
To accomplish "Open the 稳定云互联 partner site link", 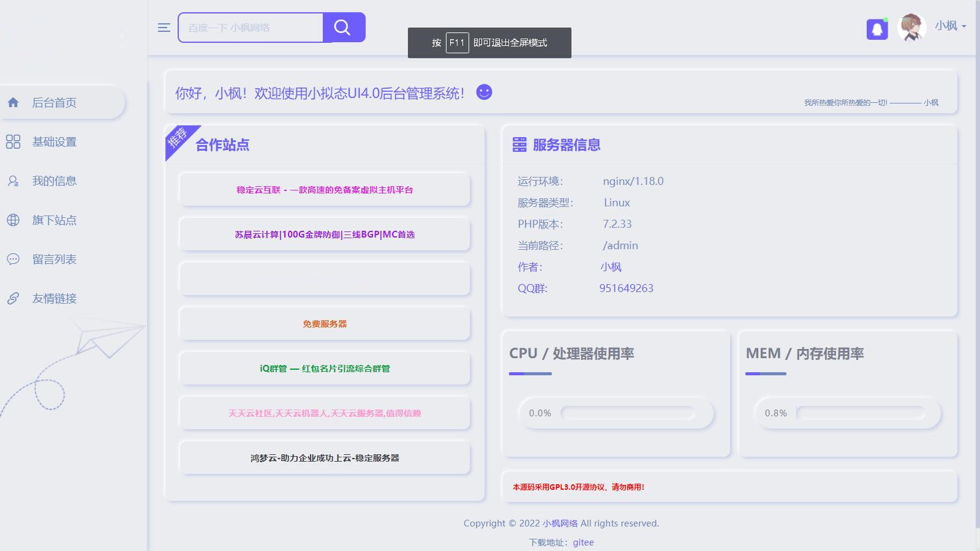I will (x=325, y=190).
